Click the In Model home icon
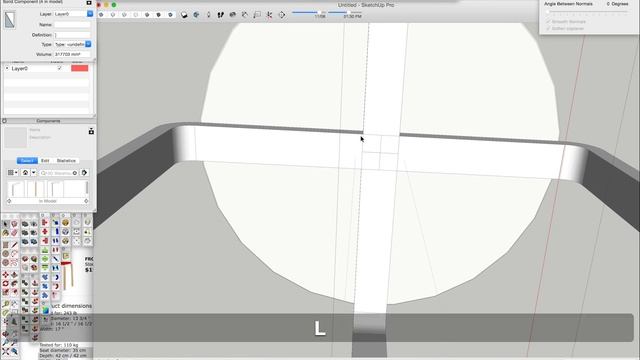640x360 pixels. [x=25, y=173]
